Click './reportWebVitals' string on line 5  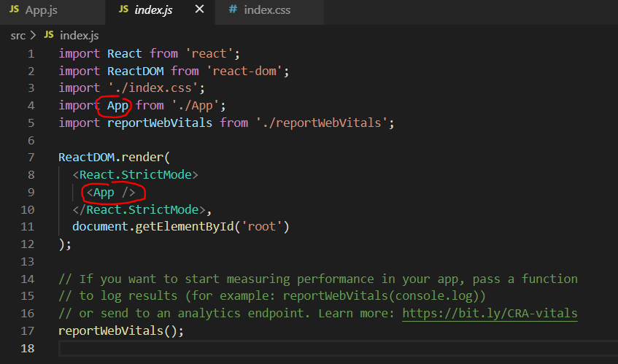tap(322, 123)
